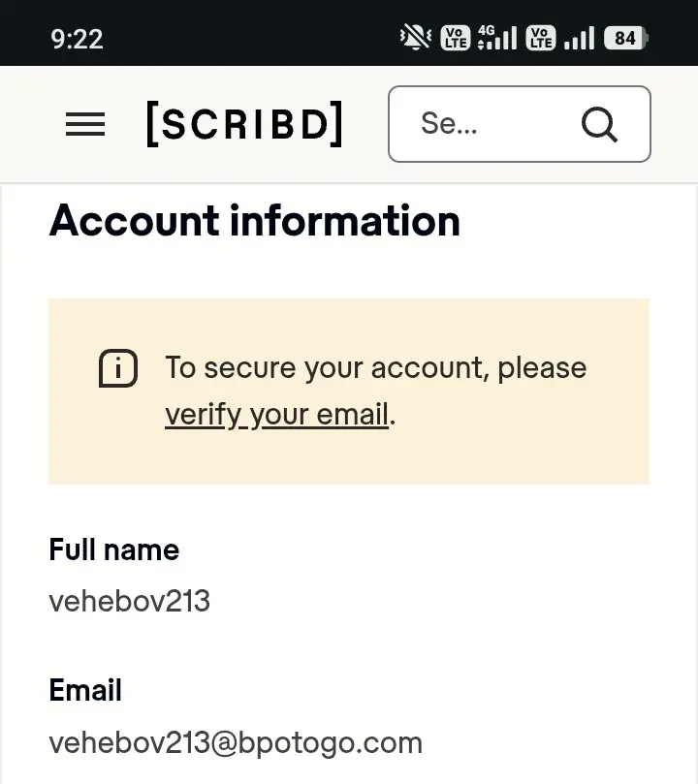
Task: Click the Scribd logo
Action: click(x=244, y=124)
